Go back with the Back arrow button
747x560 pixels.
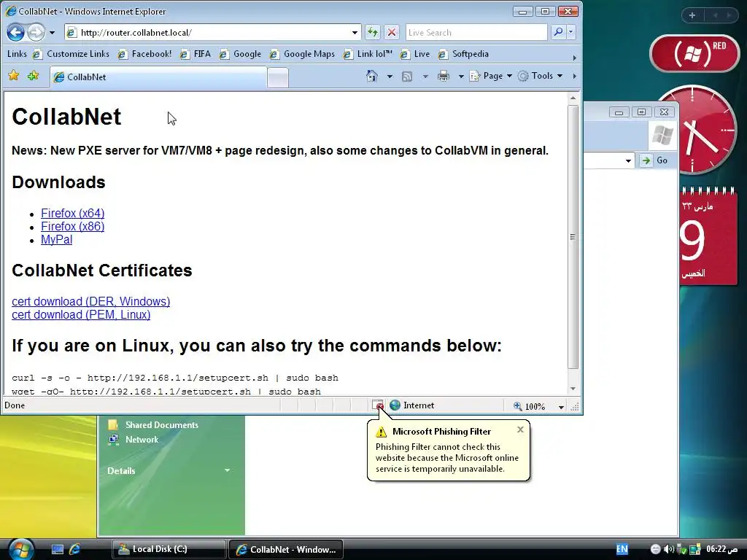click(16, 32)
